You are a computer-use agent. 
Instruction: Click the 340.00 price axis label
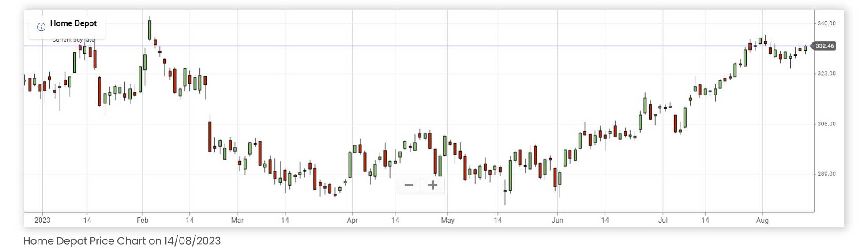point(827,23)
